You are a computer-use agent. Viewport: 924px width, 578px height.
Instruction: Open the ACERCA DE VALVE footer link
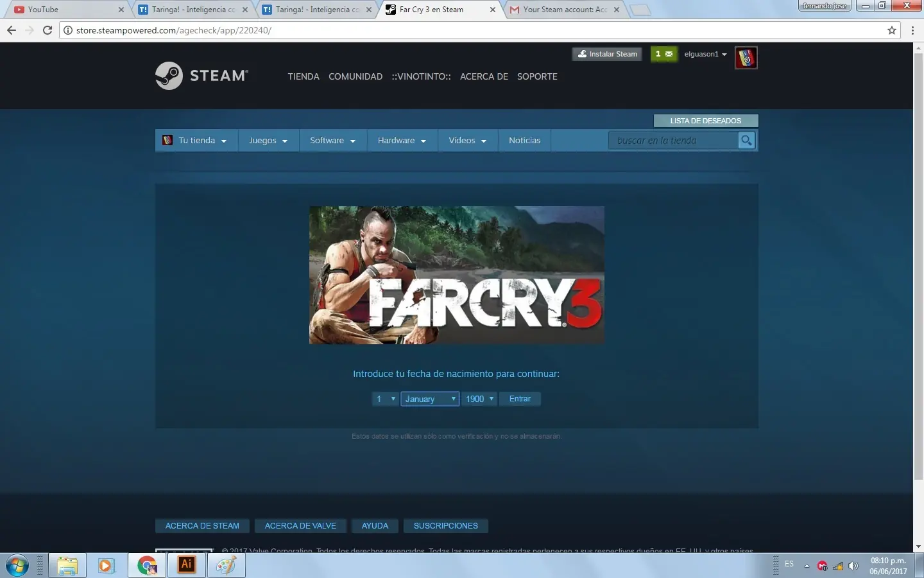[x=300, y=526]
